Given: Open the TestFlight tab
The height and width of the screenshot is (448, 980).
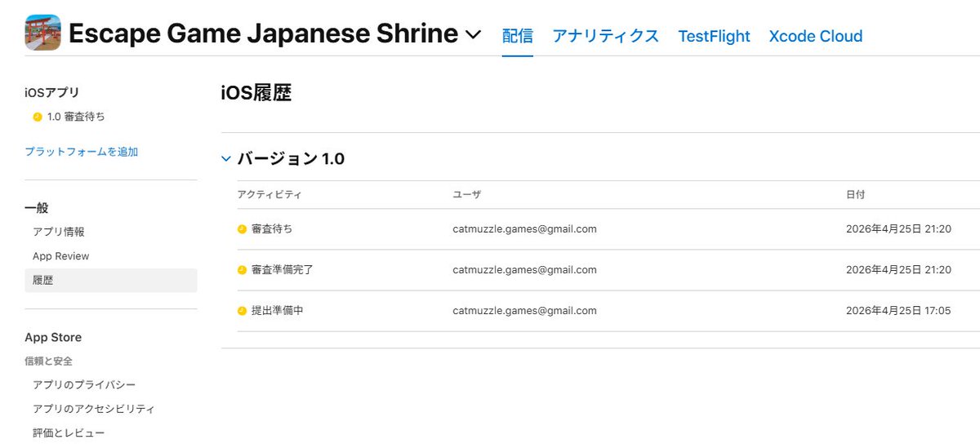Looking at the screenshot, I should 714,36.
